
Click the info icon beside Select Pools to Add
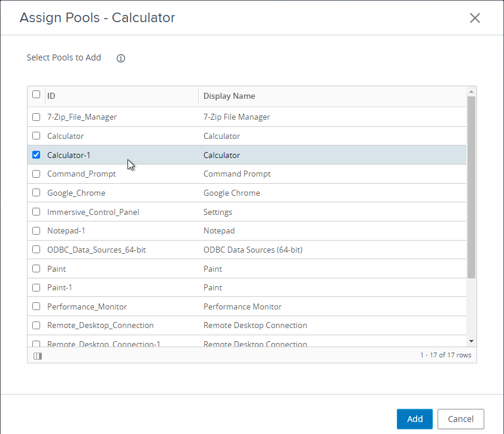click(x=121, y=58)
